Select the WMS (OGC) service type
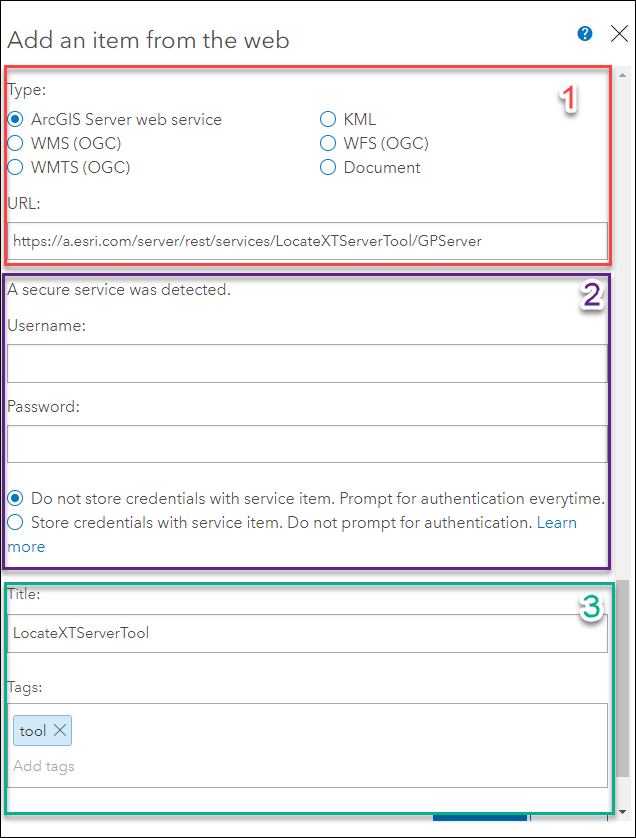Screen dimensions: 636x838 coord(15,143)
